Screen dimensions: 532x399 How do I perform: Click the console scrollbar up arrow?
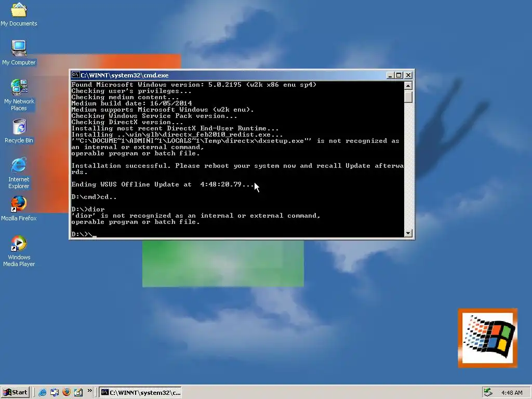408,85
